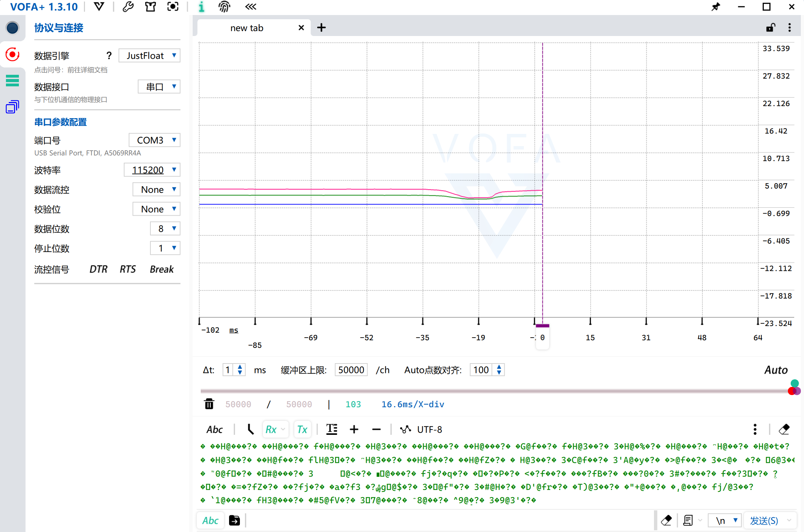Click the trash icon to clear buffer
The height and width of the screenshot is (532, 804).
tap(209, 404)
